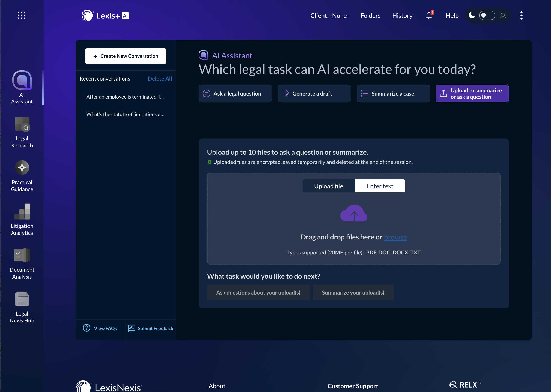Open Legal Research in the sidebar
Image resolution: width=551 pixels, height=392 pixels.
coord(22,132)
